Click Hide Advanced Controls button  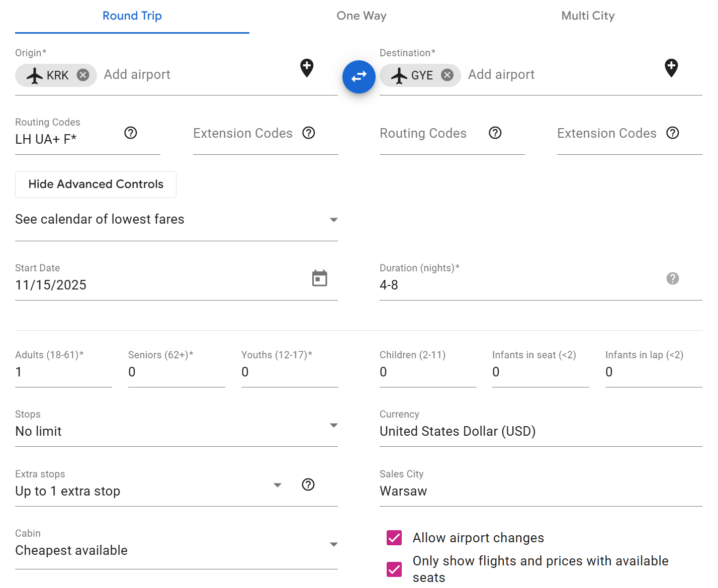(96, 184)
